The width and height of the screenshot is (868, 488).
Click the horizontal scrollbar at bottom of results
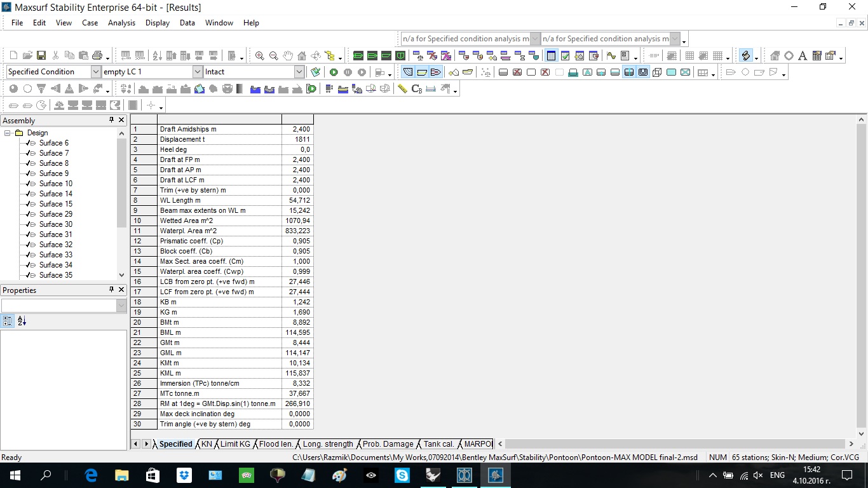point(674,444)
